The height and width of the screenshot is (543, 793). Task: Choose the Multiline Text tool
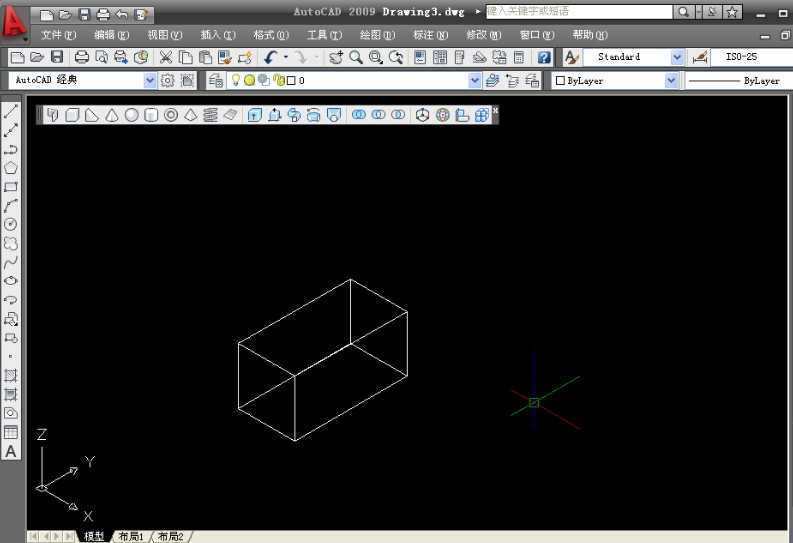[x=11, y=451]
